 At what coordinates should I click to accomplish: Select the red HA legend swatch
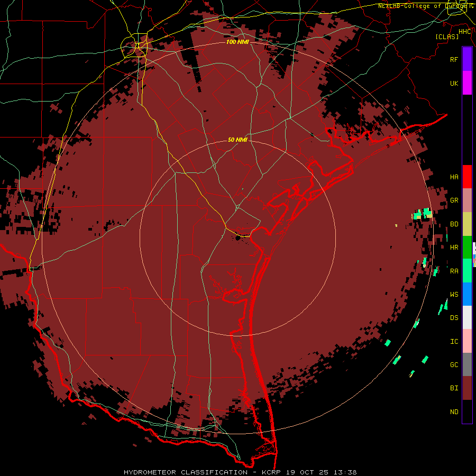pyautogui.click(x=467, y=177)
